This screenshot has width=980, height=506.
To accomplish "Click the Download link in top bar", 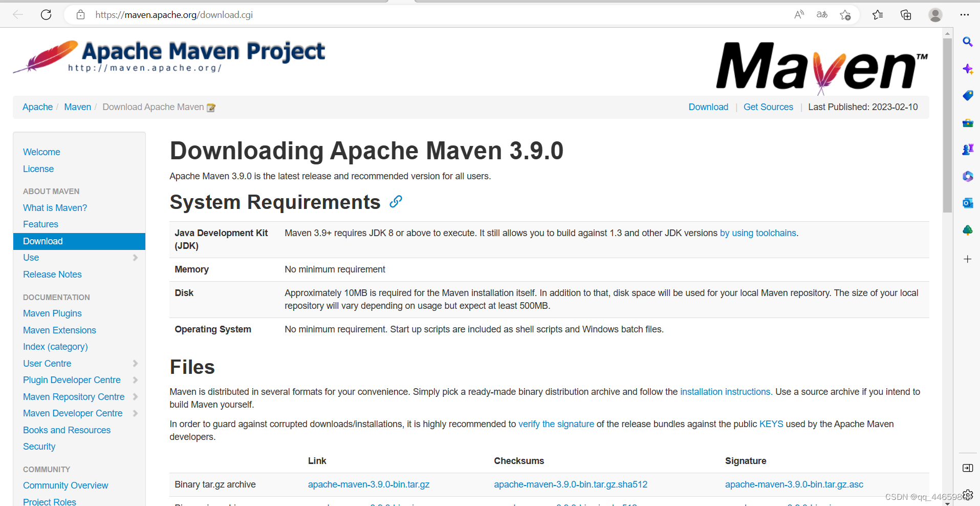I will click(x=708, y=107).
